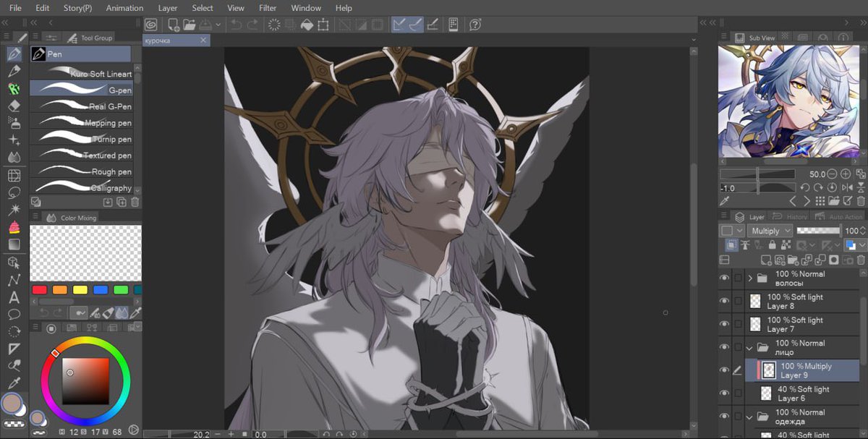Click the Scale/Rotate transform icon

pyautogui.click(x=323, y=25)
